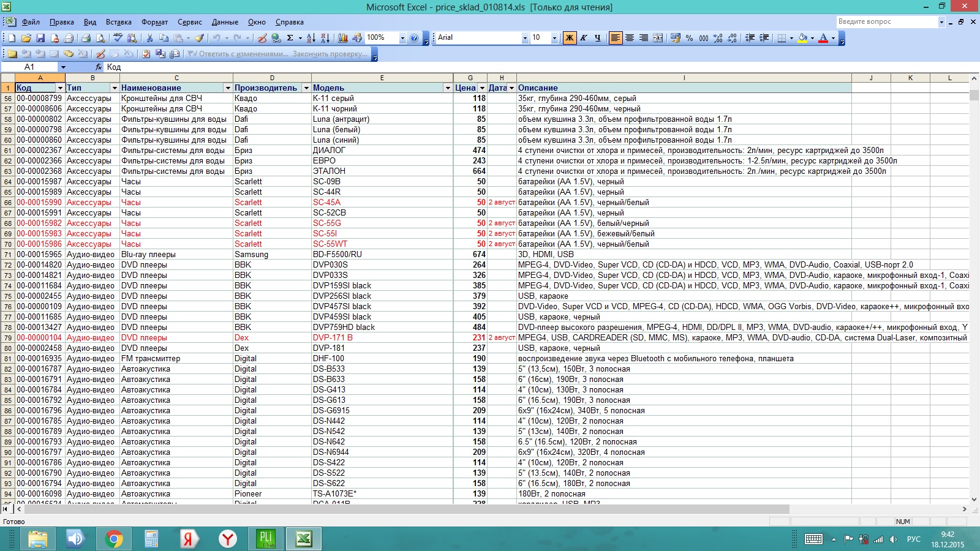Open Print Preview from the toolbar

coord(100,38)
